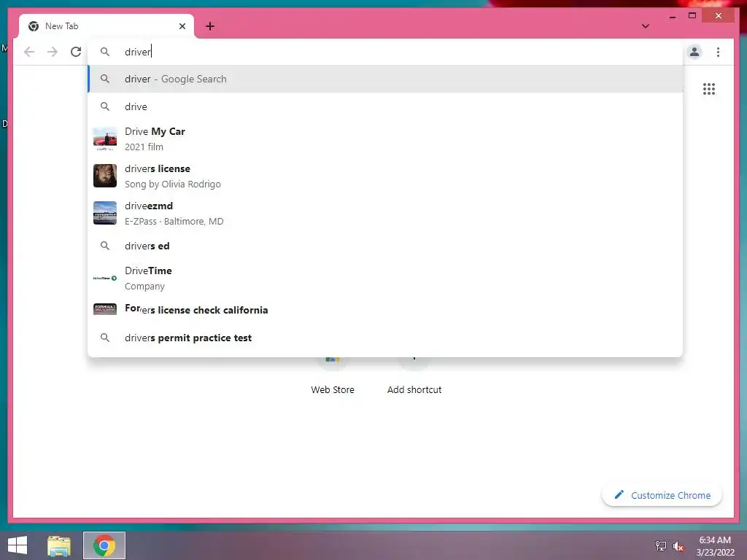Open the Google apps grid
Screen dimensions: 747x560
709,88
